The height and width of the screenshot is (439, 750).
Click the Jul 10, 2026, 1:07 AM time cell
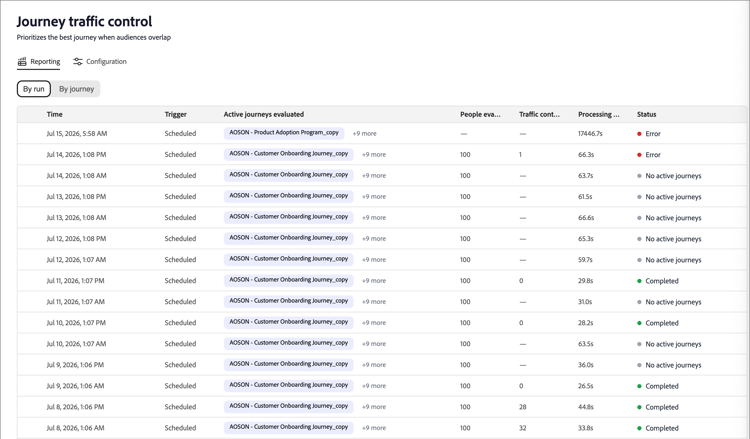point(76,344)
